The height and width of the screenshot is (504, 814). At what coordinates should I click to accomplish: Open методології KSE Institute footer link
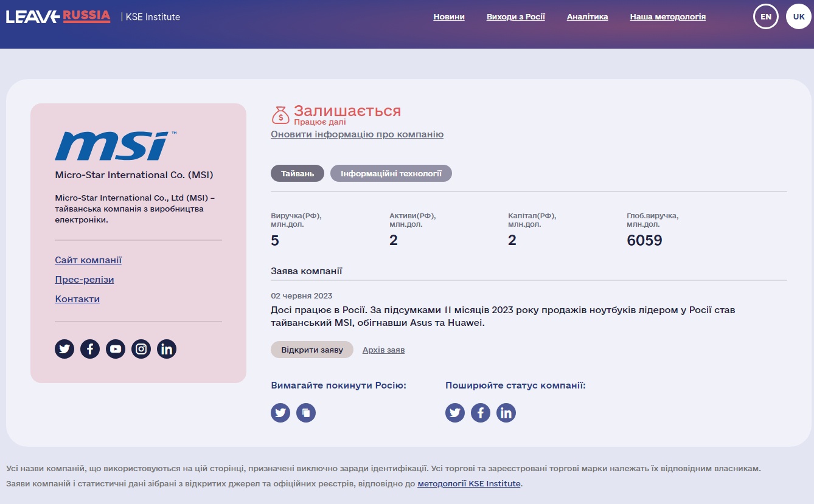tap(469, 484)
